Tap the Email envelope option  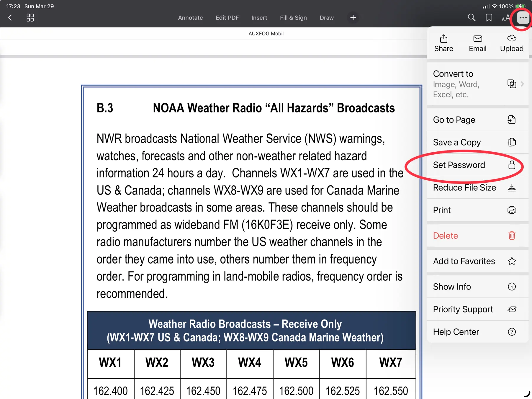pos(477,43)
